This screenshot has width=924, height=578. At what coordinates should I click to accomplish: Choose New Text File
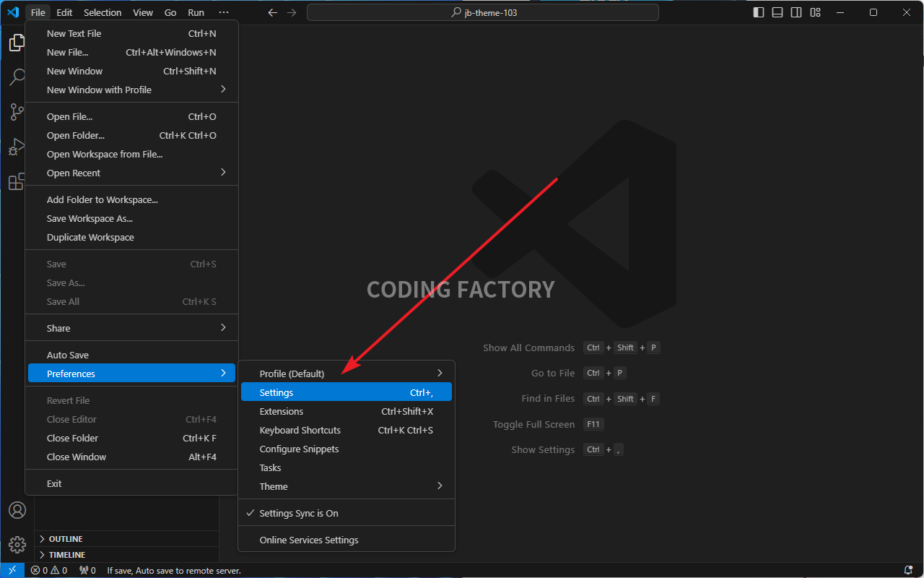point(131,33)
